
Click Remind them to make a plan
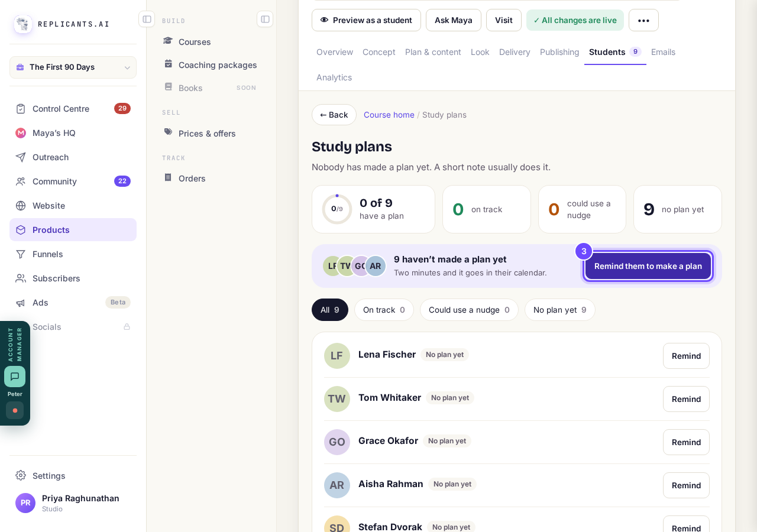(648, 266)
